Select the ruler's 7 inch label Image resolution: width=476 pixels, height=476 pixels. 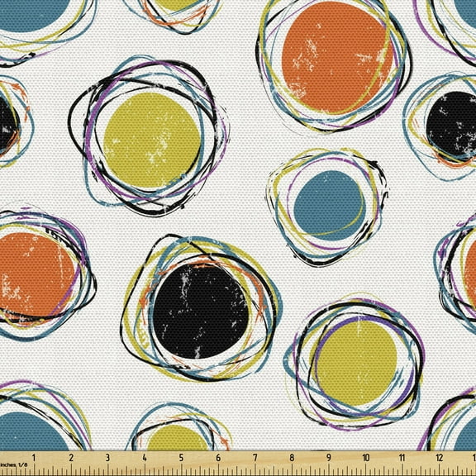[255, 458]
